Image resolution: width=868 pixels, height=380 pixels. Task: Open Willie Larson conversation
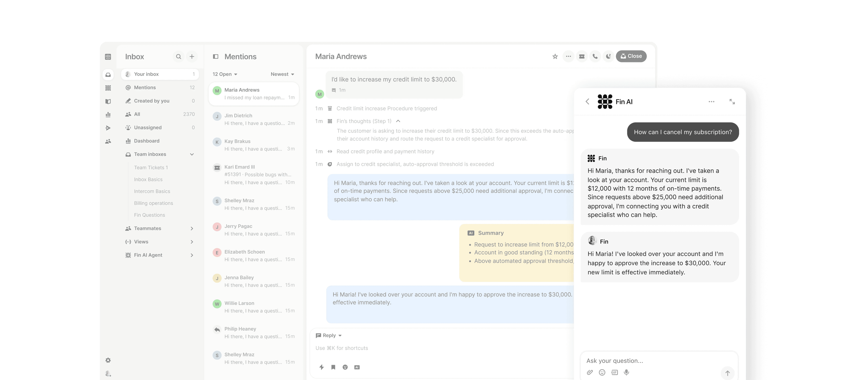pos(254,307)
